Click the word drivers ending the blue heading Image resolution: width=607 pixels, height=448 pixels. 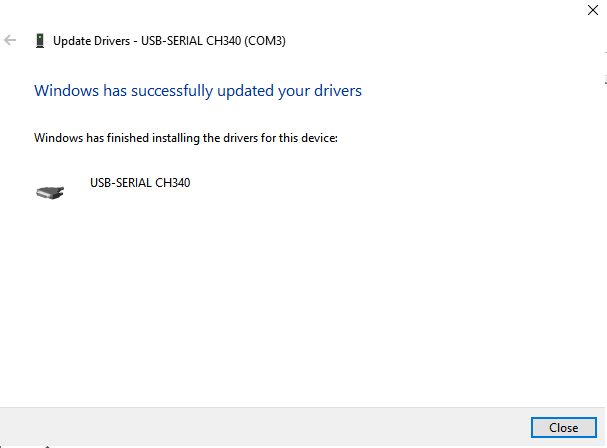(x=338, y=91)
